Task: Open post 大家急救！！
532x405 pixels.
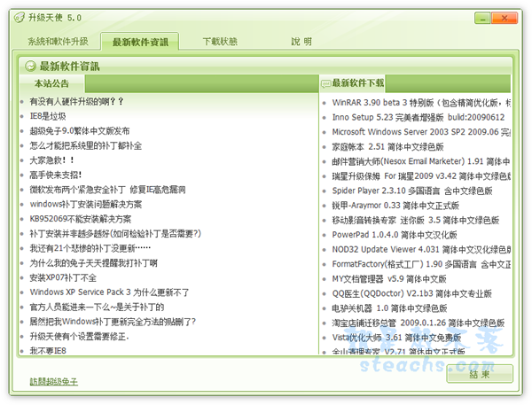Action: [x=52, y=160]
